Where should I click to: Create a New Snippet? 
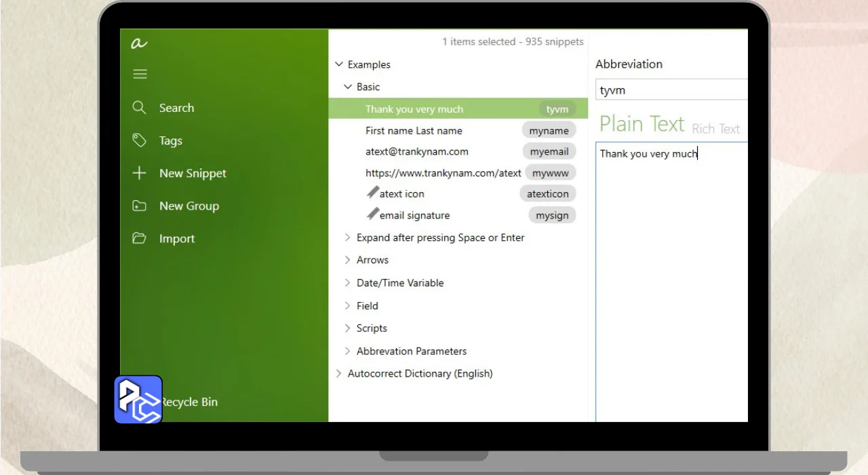pyautogui.click(x=193, y=173)
